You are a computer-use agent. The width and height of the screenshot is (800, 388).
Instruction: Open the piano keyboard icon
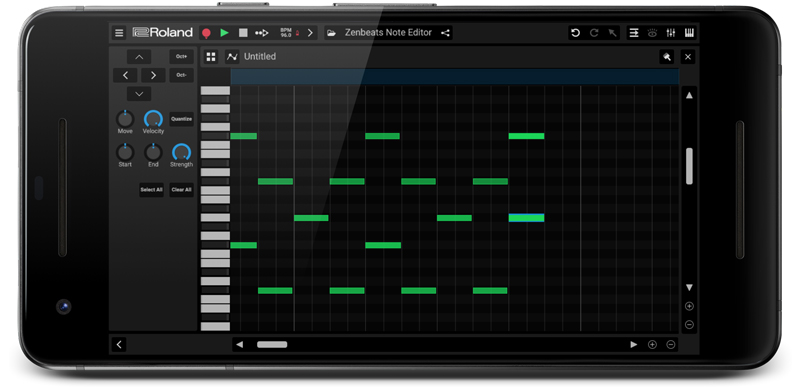(x=689, y=33)
